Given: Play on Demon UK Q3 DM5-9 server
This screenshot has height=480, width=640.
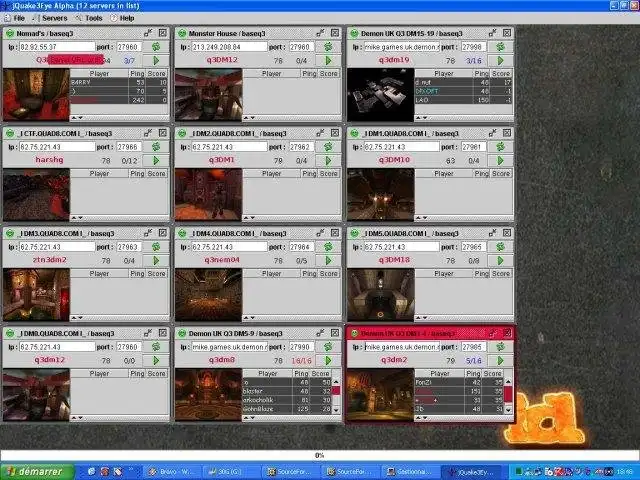Looking at the screenshot, I should (328, 360).
